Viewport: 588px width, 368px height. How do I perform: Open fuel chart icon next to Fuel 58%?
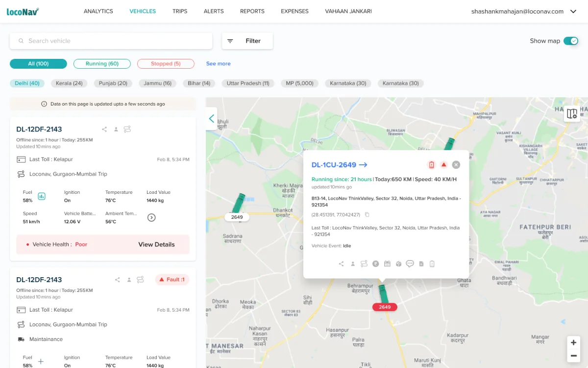pyautogui.click(x=42, y=196)
